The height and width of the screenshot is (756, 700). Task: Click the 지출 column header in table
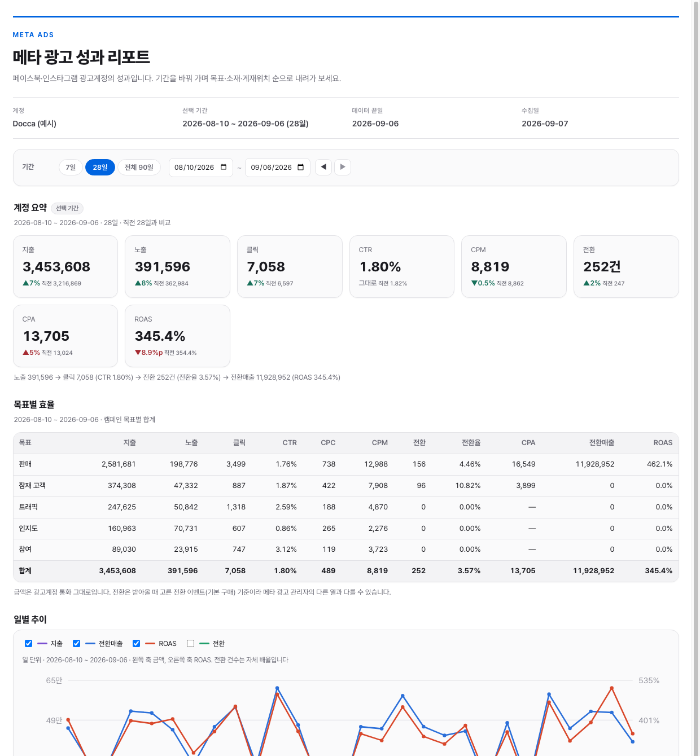coord(130,443)
